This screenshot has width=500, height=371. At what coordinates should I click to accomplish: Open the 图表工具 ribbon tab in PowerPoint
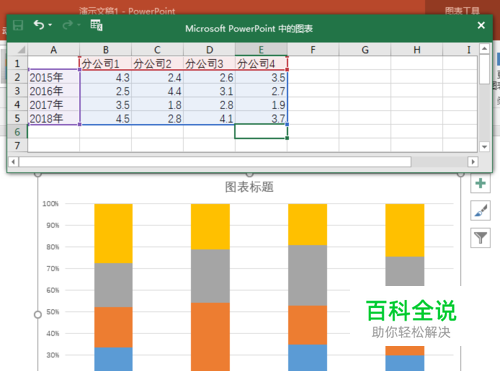click(x=462, y=11)
